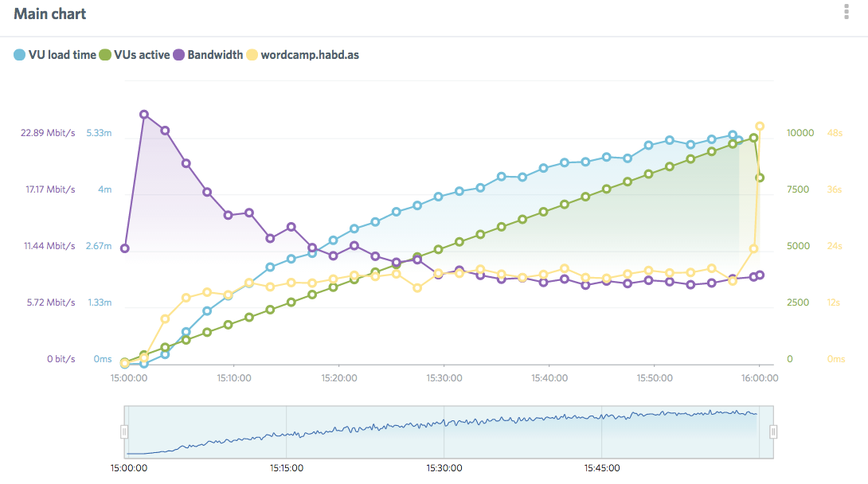Click the Main chart title
The height and width of the screenshot is (484, 868).
[50, 14]
